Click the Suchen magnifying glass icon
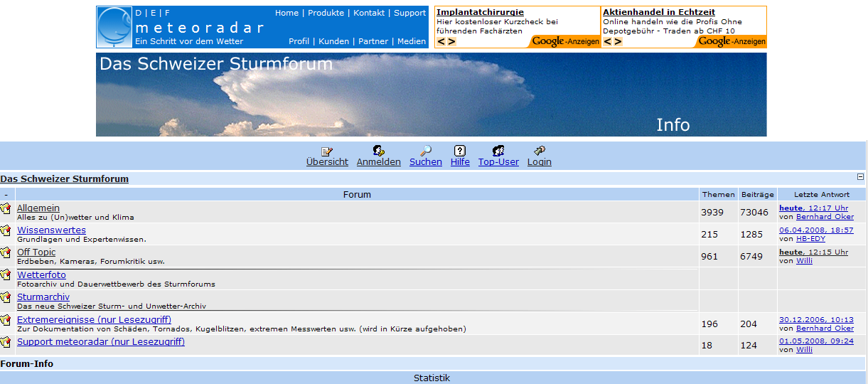Image resolution: width=868 pixels, height=384 pixels. pos(426,151)
